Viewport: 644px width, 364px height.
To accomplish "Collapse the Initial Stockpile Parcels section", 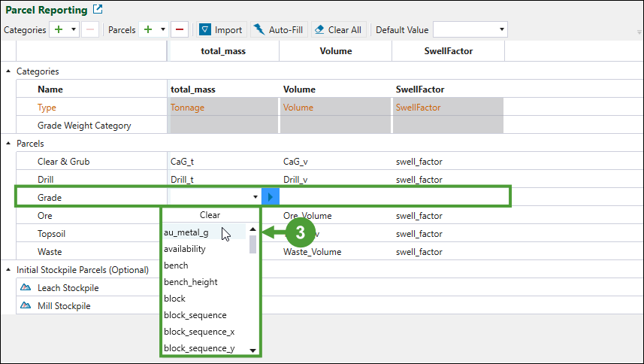I will [8, 269].
